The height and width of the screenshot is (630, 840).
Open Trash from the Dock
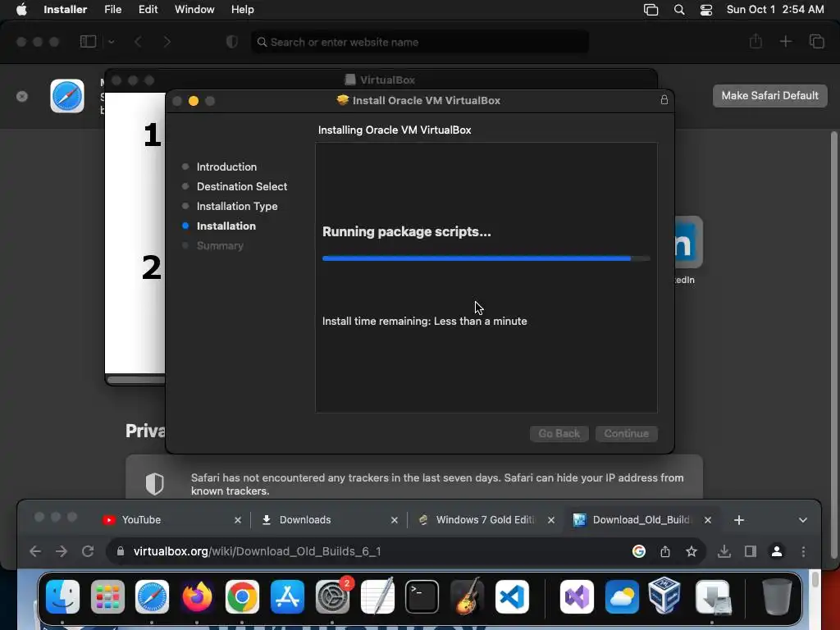[x=777, y=596]
